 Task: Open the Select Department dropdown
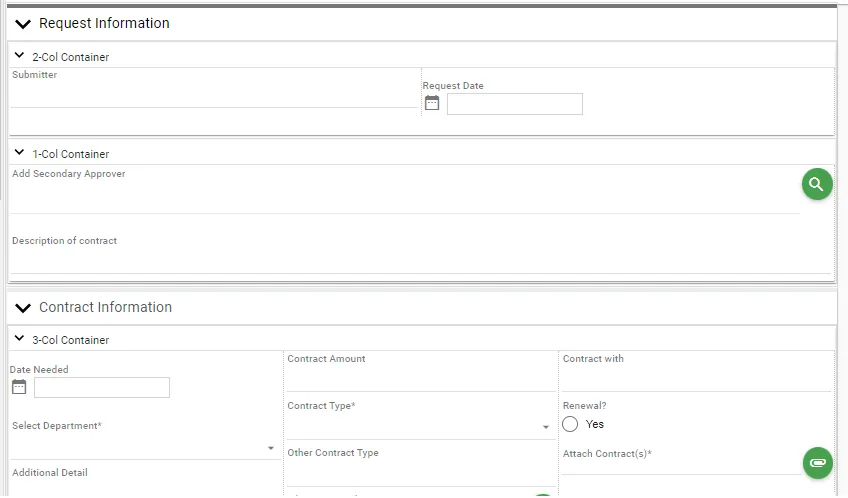(x=143, y=447)
